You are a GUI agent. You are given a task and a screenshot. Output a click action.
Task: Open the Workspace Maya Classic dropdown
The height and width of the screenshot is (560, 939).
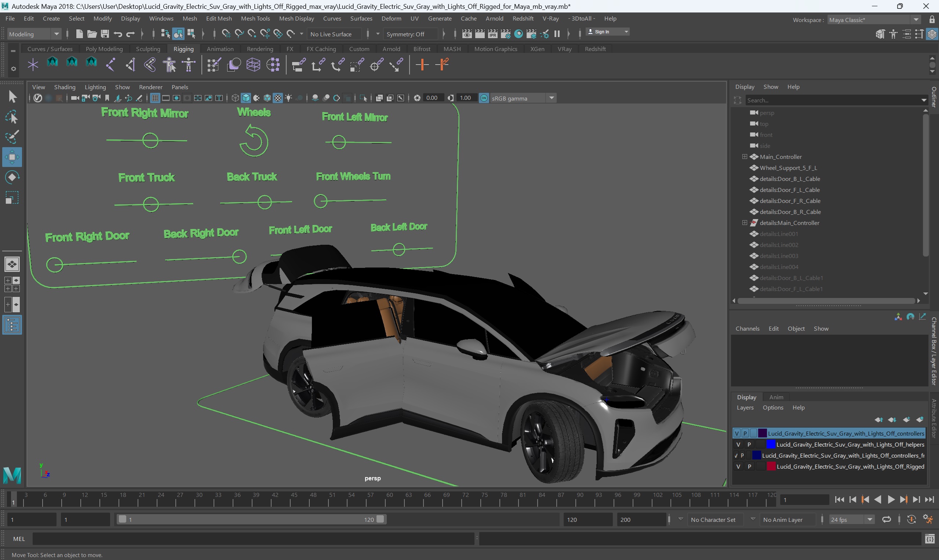tap(874, 19)
